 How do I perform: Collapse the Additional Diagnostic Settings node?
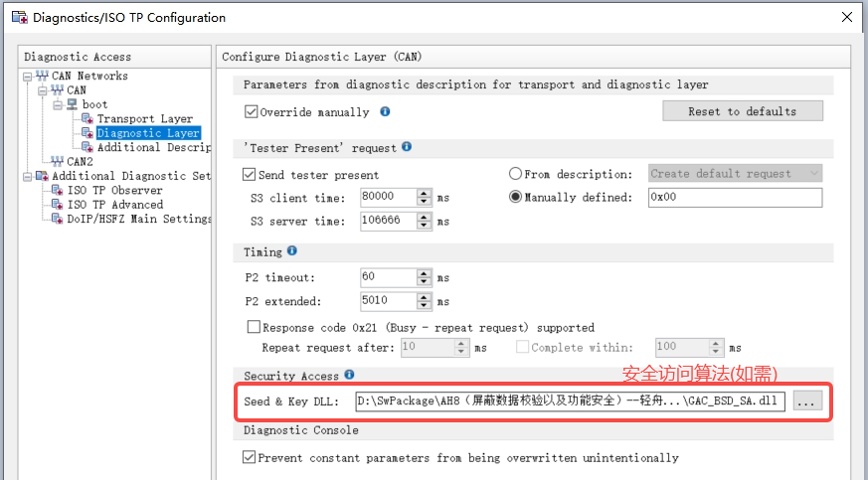(x=28, y=177)
